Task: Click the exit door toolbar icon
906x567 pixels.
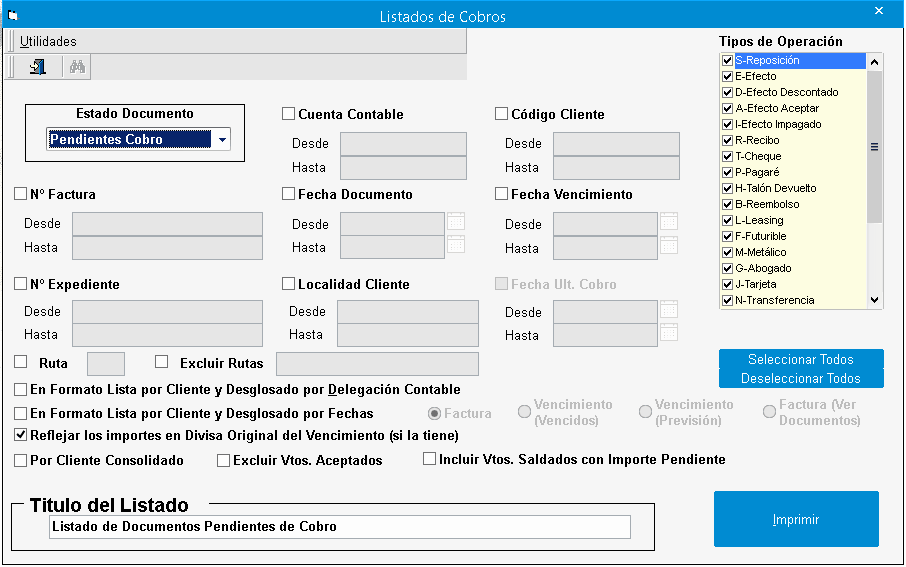Action: coord(38,67)
